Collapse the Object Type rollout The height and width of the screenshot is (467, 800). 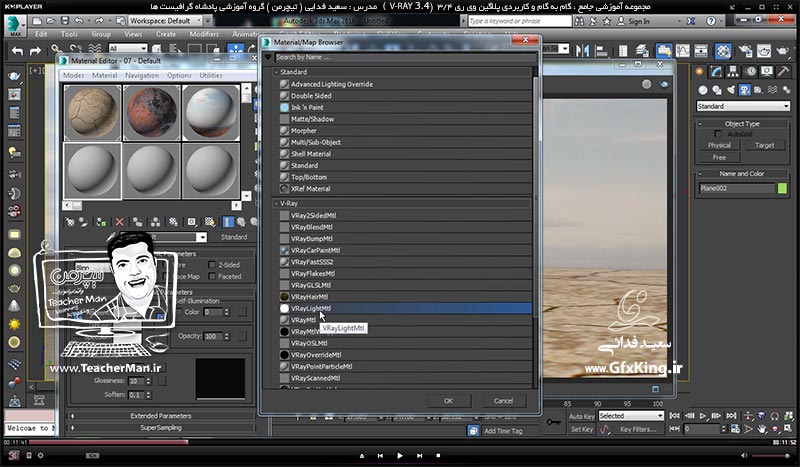click(700, 124)
